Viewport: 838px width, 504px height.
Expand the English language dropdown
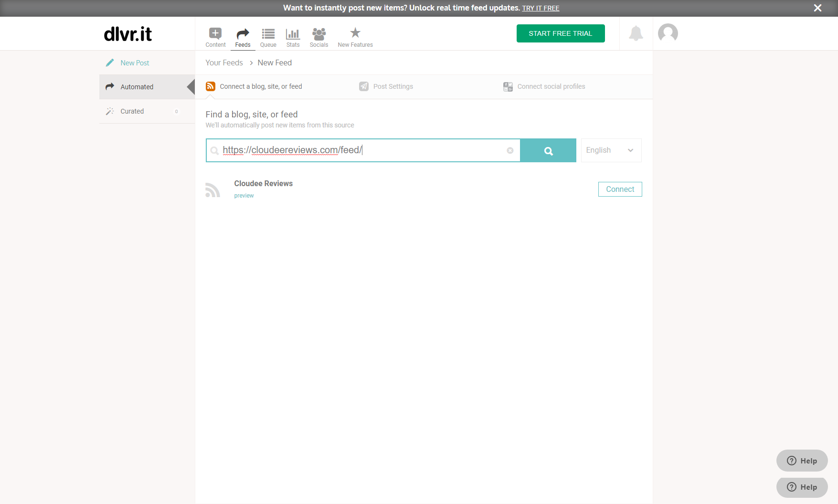(611, 150)
